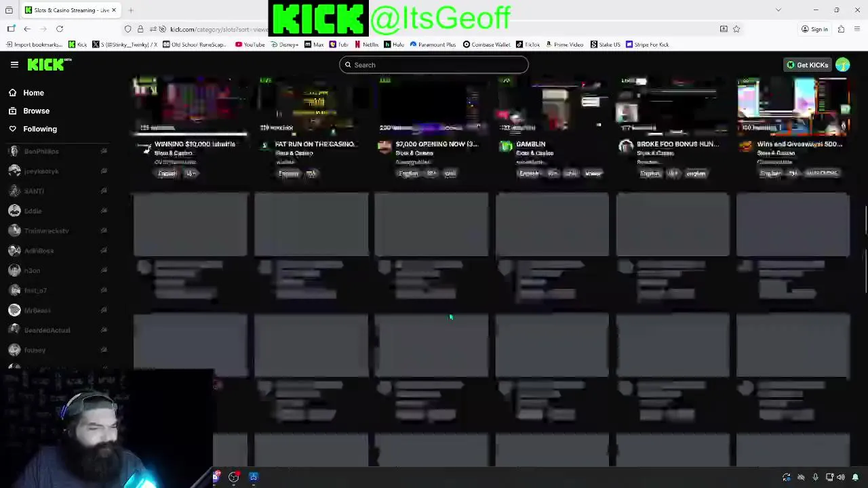868x488 pixels.
Task: Click the Get KICKs button
Action: 807,65
